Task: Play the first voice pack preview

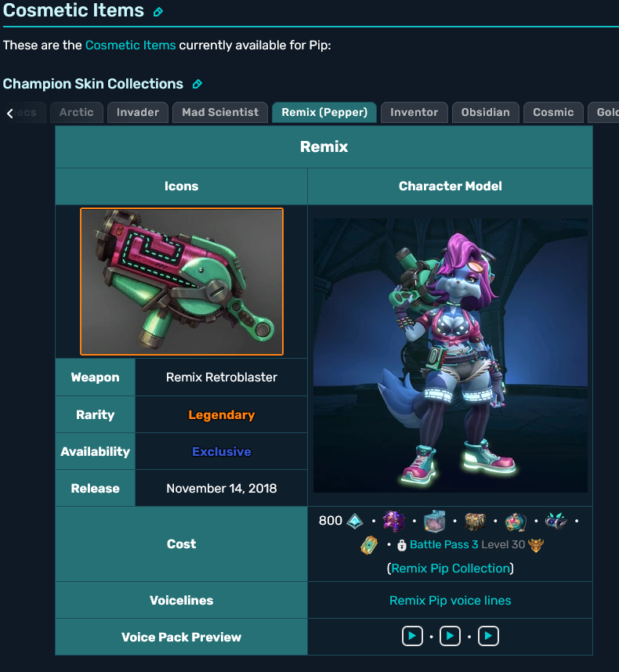Action: pyautogui.click(x=412, y=636)
